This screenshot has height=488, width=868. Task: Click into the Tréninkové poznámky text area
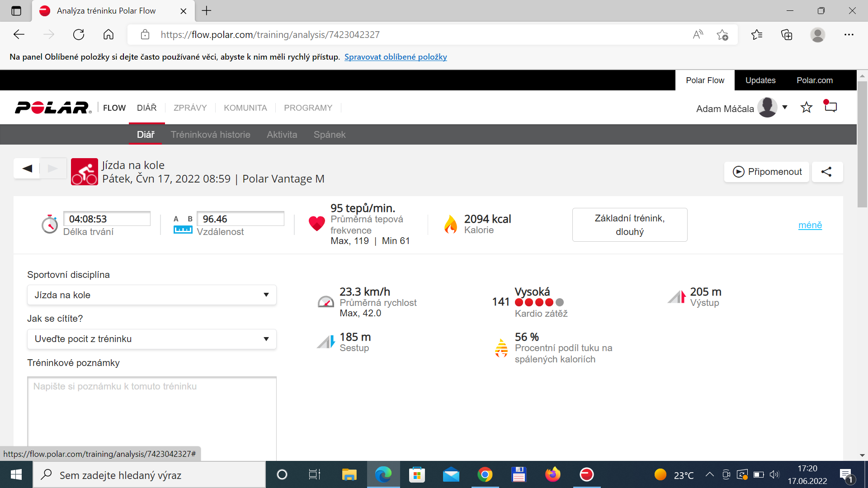[152, 418]
